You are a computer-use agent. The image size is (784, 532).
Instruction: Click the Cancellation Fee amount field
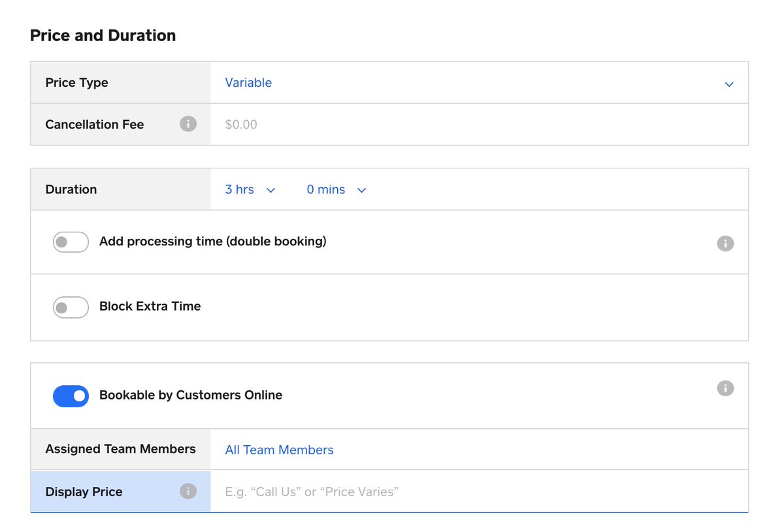(480, 124)
